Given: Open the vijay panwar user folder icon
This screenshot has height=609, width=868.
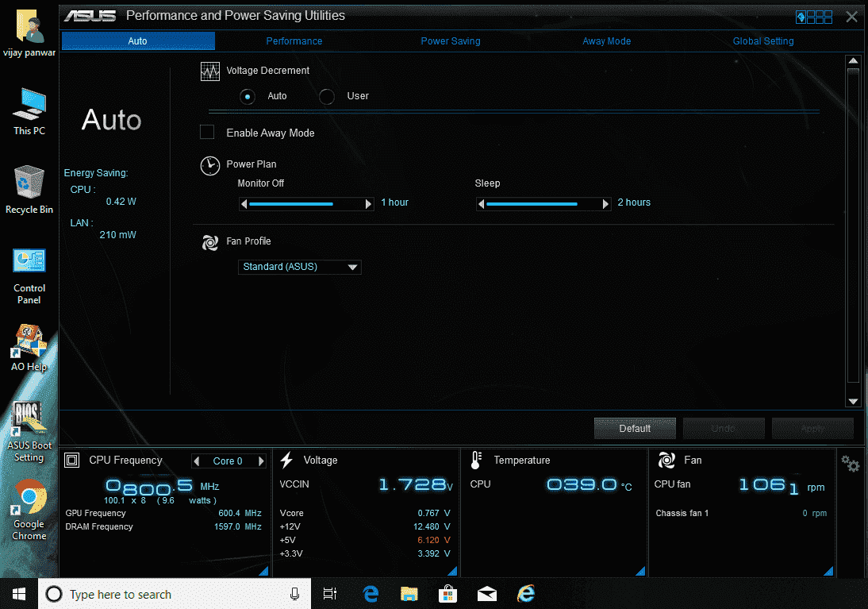Looking at the screenshot, I should click(x=29, y=34).
